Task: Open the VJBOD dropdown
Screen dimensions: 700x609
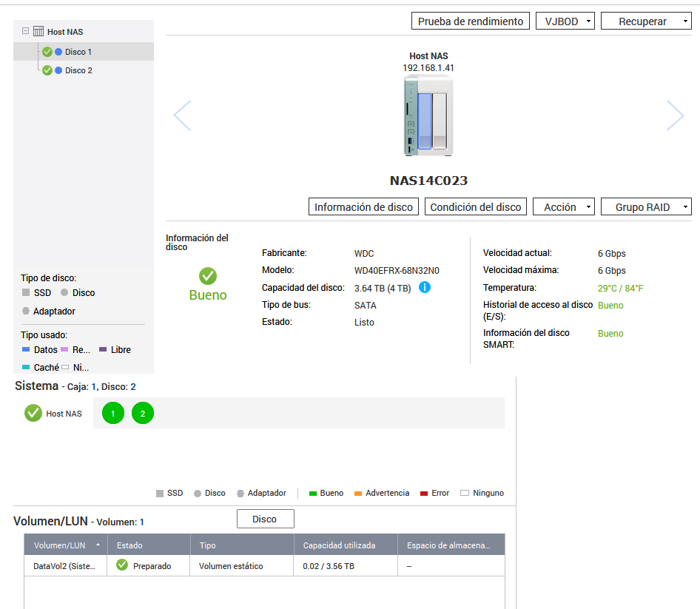Action: (565, 21)
